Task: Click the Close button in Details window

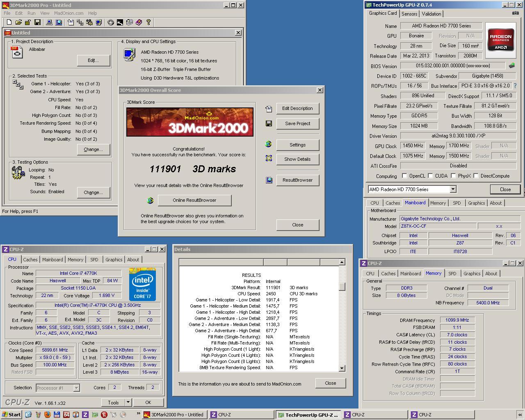Action: point(331,383)
